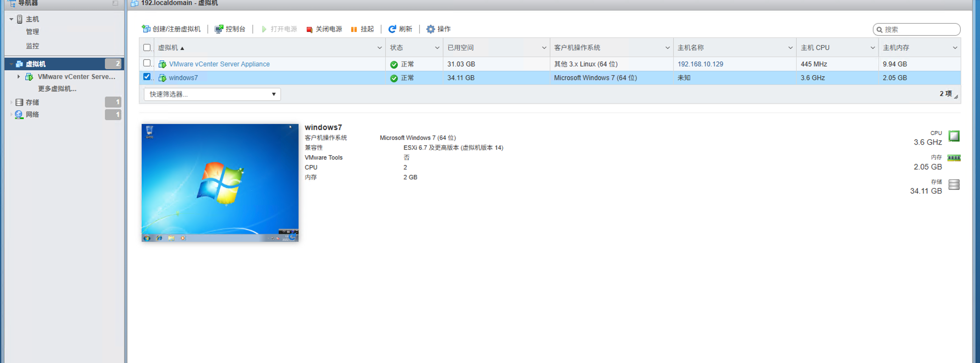Open the Quick filters dropdown
This screenshot has width=980, height=363.
pyautogui.click(x=212, y=94)
